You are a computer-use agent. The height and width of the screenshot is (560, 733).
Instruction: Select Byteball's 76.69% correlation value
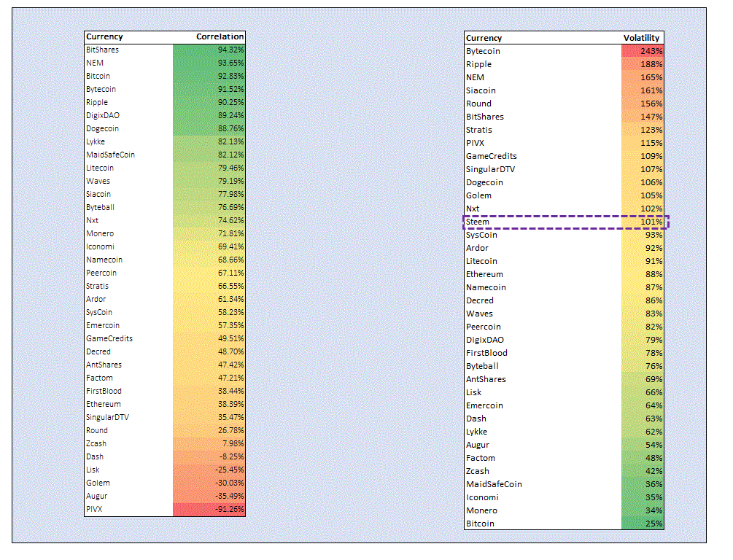pyautogui.click(x=230, y=207)
